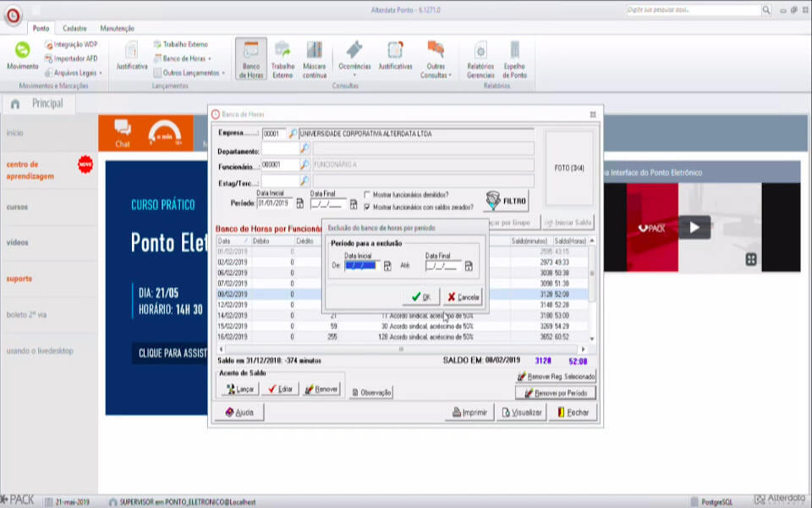Viewport: 812px width, 508px height.
Task: Click the exclusion dialog Data Final field
Action: coord(443,266)
